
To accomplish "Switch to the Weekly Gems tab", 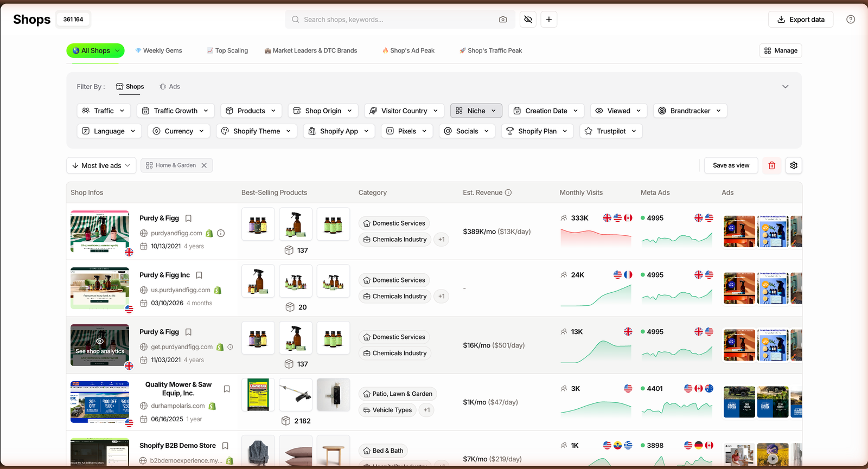I will point(158,50).
